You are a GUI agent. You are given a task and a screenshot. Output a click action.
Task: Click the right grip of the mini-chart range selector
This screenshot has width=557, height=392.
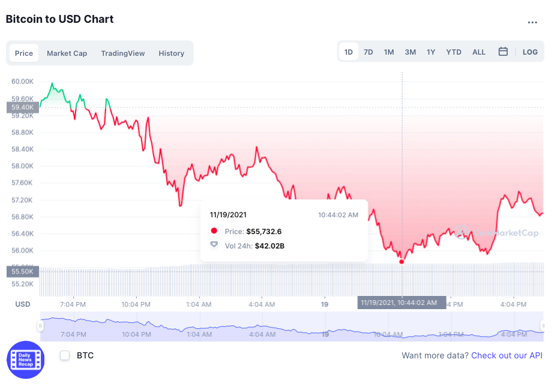tap(544, 326)
